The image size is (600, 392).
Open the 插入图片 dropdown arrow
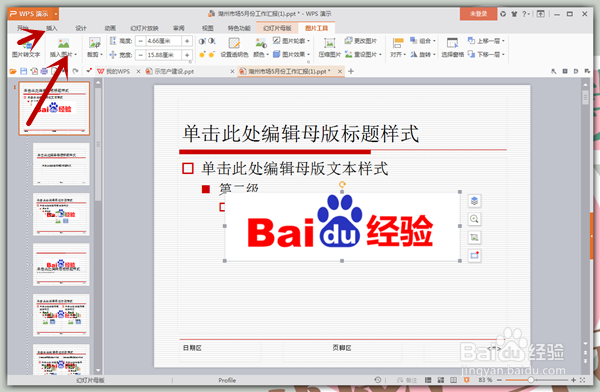click(76, 54)
